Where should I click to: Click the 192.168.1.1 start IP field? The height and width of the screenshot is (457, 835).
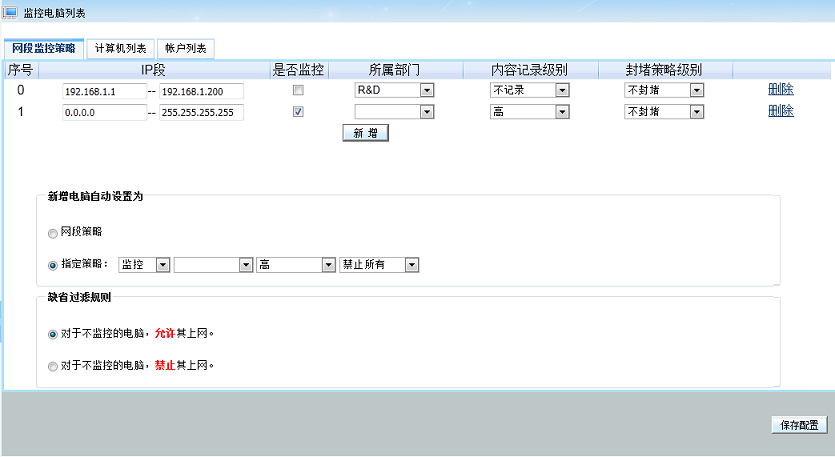[104, 91]
